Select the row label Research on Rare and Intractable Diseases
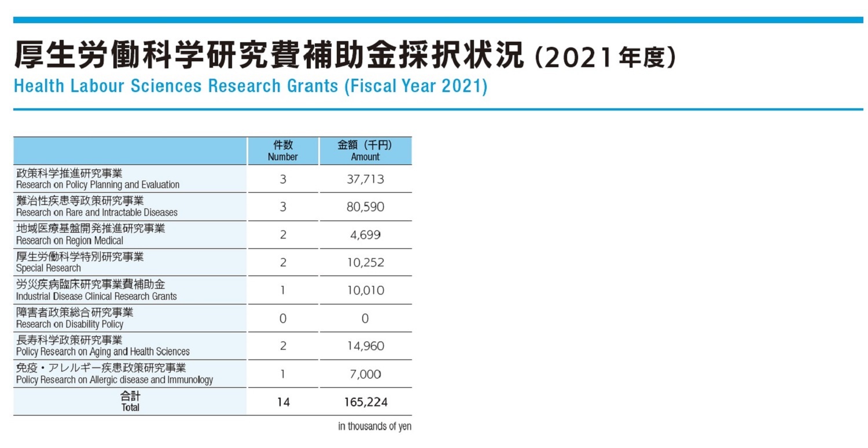The height and width of the screenshot is (448, 868). point(97,212)
